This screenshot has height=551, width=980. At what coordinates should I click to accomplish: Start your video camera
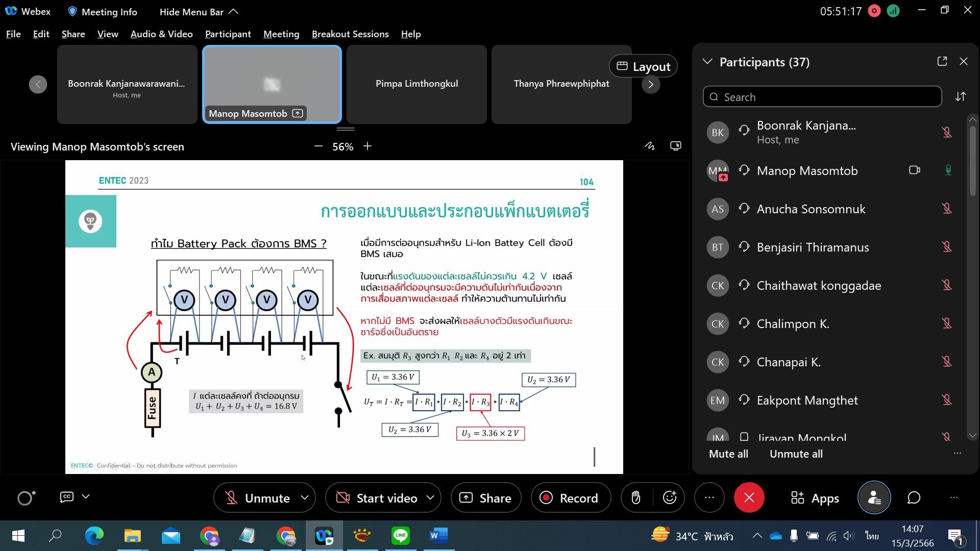coord(377,498)
